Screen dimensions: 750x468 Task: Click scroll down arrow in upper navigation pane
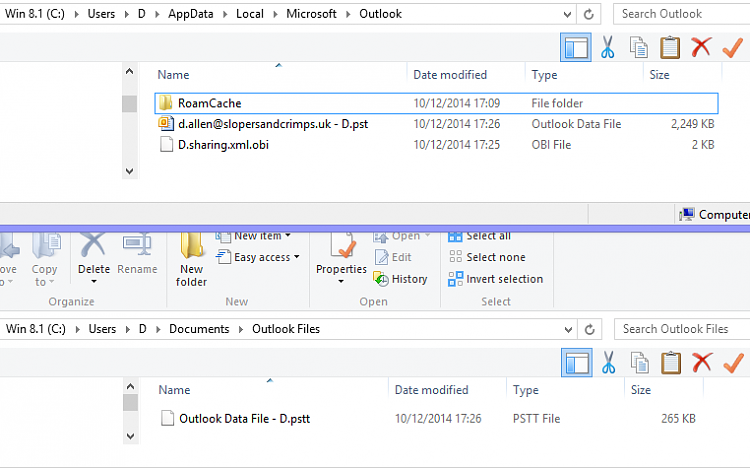pyautogui.click(x=130, y=171)
